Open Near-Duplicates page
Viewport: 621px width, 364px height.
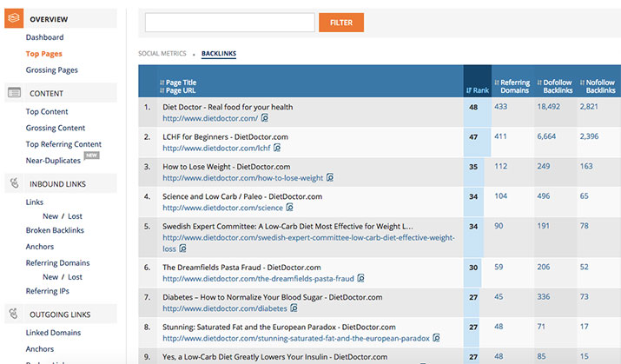tap(53, 161)
